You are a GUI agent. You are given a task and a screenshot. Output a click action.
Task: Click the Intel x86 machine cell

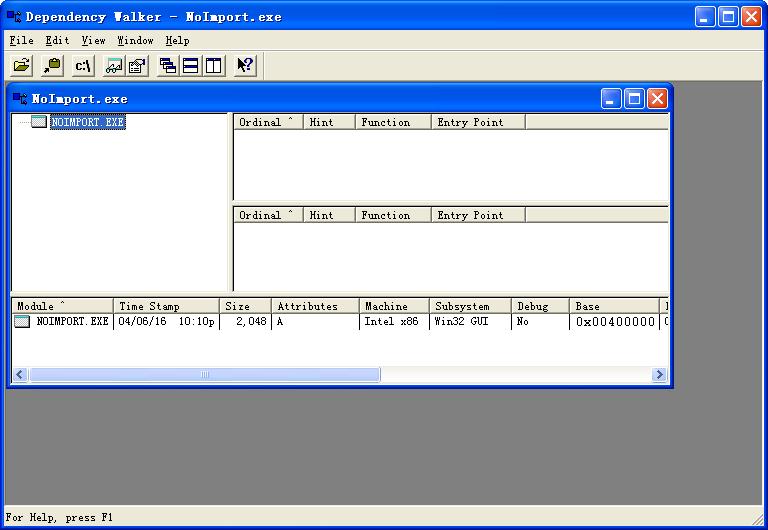point(391,321)
